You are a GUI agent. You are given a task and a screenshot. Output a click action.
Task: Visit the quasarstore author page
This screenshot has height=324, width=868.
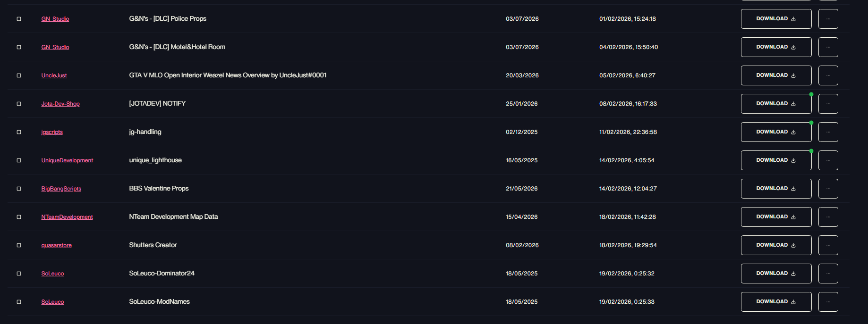click(x=56, y=245)
